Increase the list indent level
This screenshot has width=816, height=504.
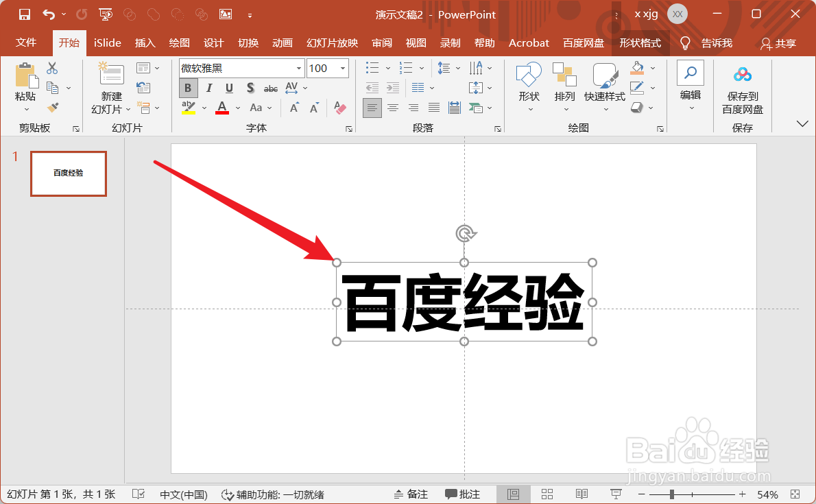(393, 88)
